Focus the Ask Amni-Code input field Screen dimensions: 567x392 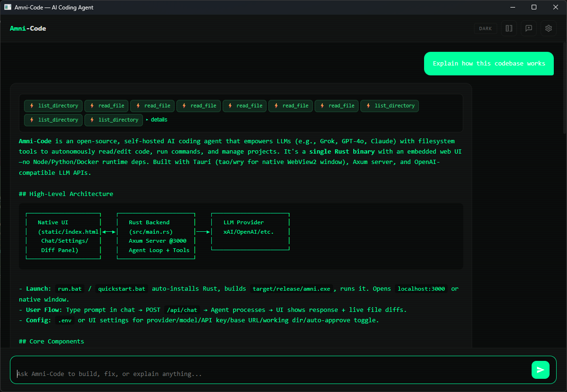236,373
